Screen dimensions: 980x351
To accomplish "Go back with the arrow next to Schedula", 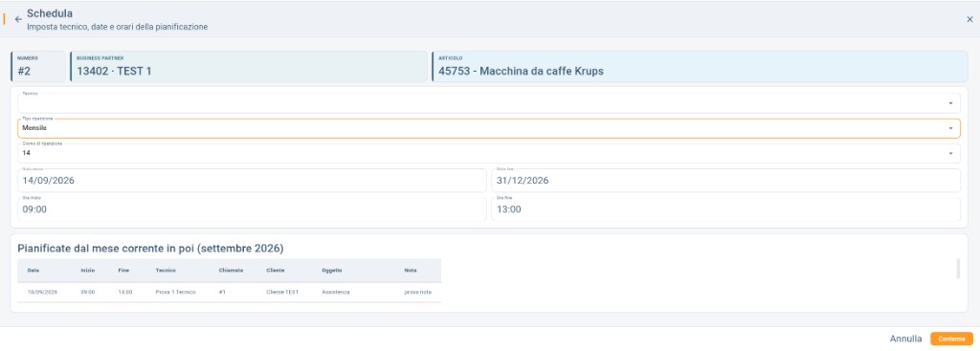I will click(x=18, y=19).
